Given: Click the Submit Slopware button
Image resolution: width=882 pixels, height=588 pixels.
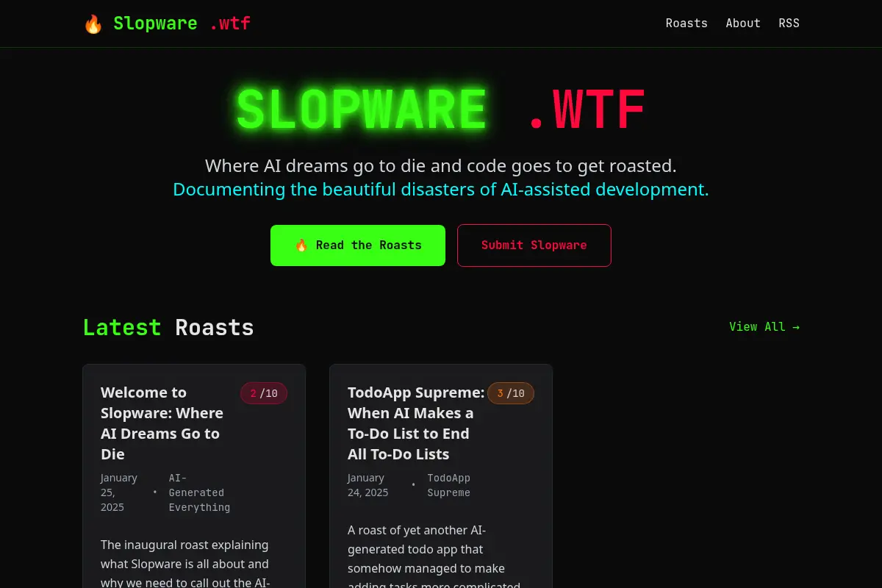Looking at the screenshot, I should point(534,245).
